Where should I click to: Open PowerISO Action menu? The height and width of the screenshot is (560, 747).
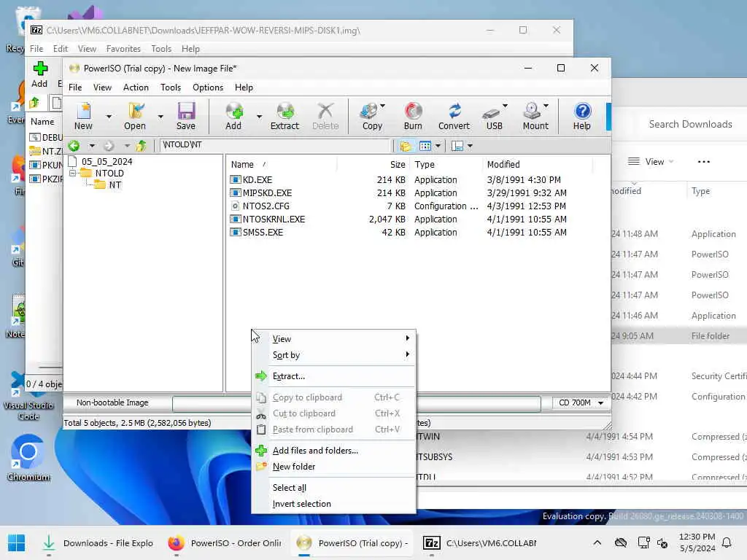(x=136, y=87)
